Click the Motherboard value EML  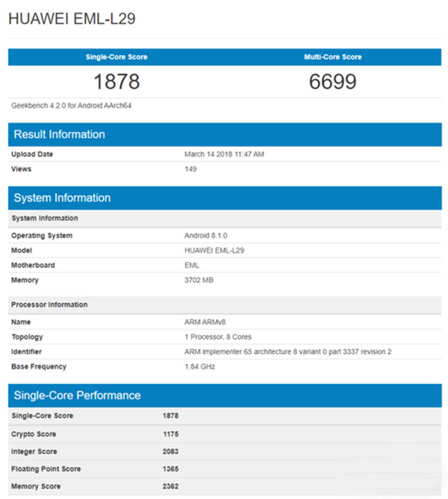[x=192, y=265]
